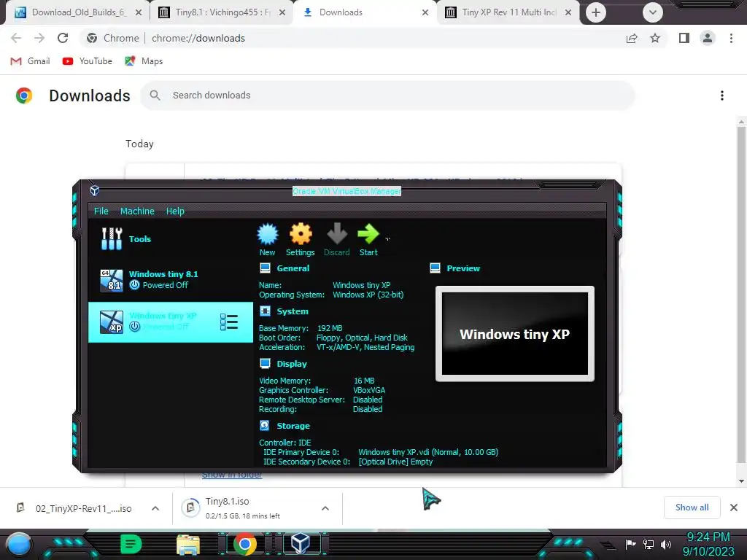Click the Preview section header
This screenshot has width=747, height=560.
pyautogui.click(x=463, y=268)
